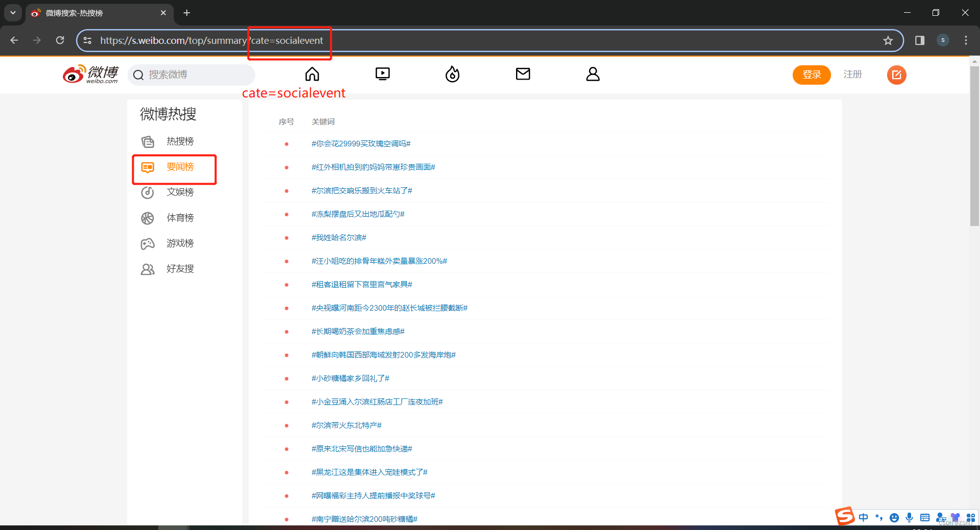Open topic #我姓哈名尔滨#

tap(339, 238)
